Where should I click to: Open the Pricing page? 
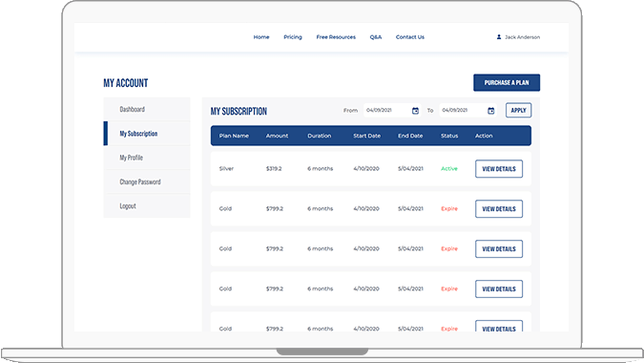pyautogui.click(x=293, y=37)
